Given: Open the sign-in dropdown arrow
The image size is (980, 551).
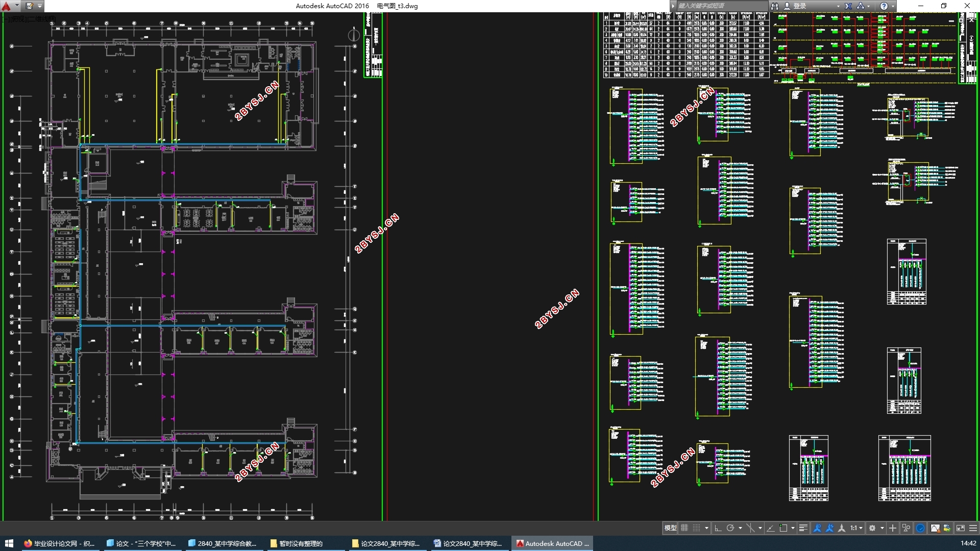Looking at the screenshot, I should [x=838, y=6].
